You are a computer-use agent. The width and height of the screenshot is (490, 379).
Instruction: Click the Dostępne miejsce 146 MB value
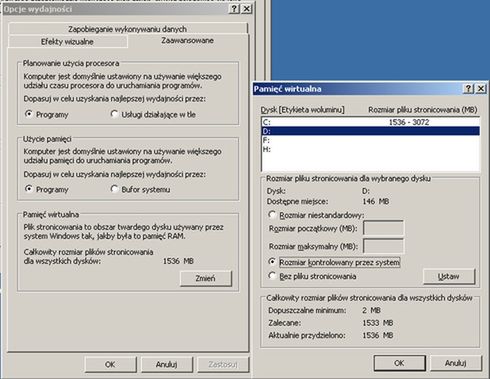(x=376, y=201)
